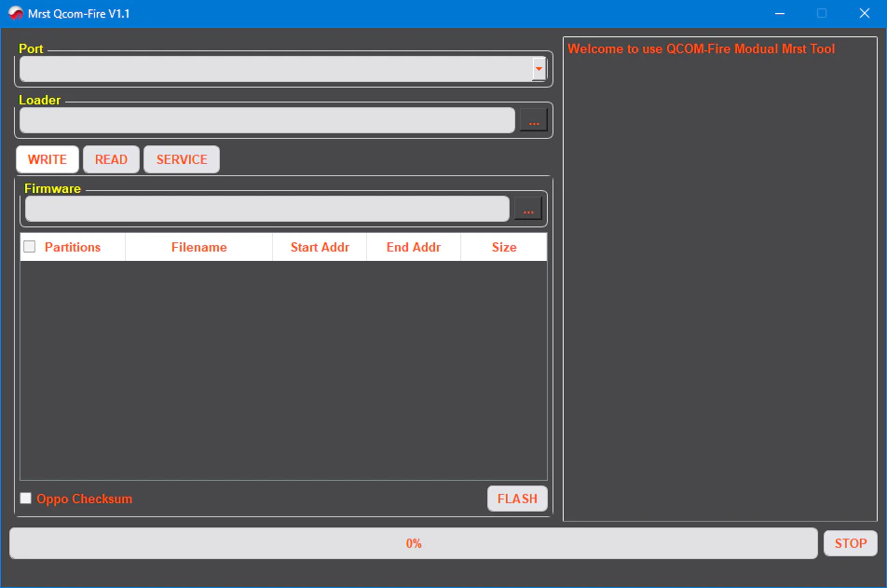Click the Size column header
The image size is (887, 588).
(504, 247)
